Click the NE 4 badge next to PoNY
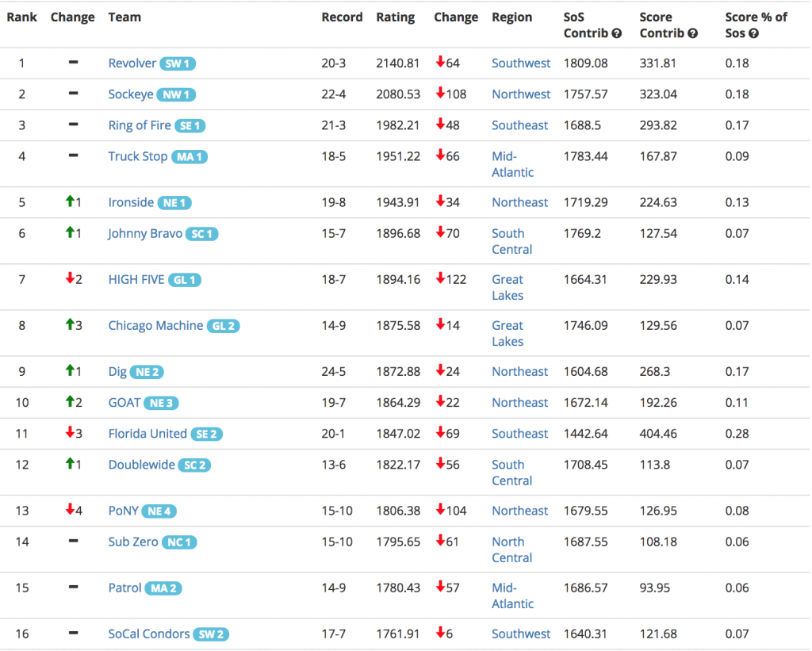Viewport: 812px width, 651px height. click(159, 511)
